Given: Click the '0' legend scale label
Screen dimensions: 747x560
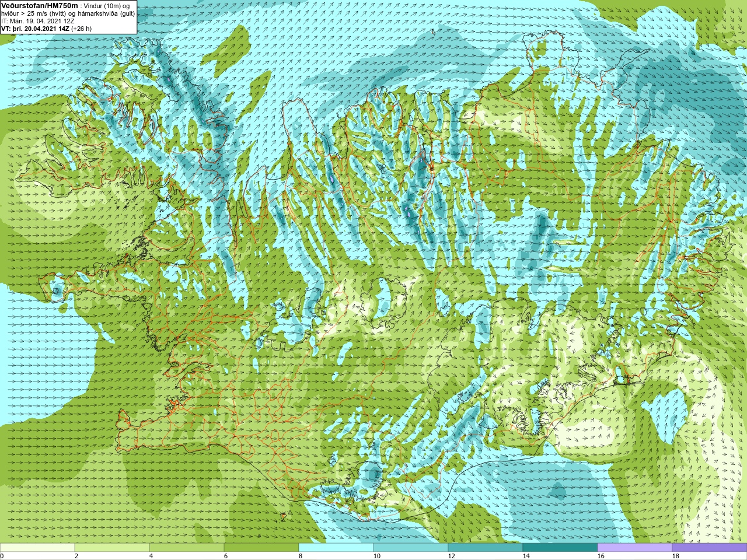Looking at the screenshot, I should pos(2,556).
